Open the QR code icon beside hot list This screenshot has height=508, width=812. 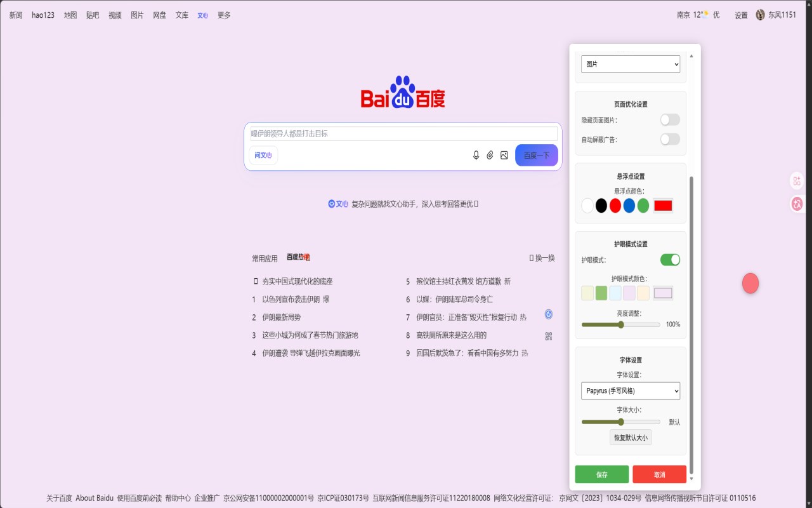pyautogui.click(x=549, y=336)
